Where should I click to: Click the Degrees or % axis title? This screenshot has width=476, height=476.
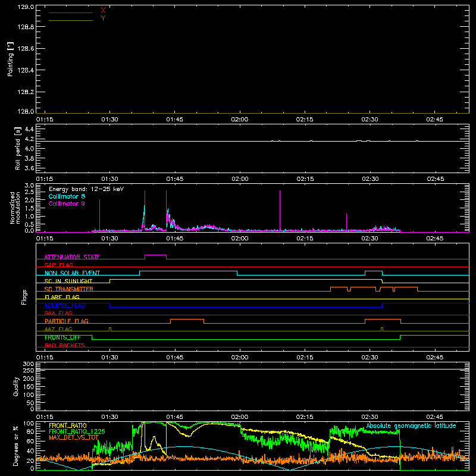pos(16,446)
